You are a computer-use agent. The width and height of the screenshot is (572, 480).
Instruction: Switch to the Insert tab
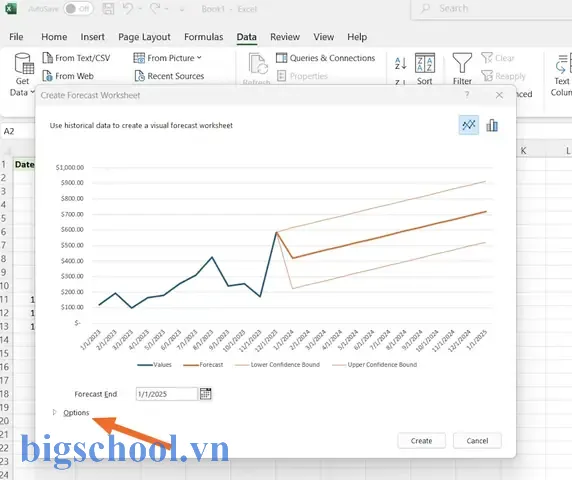tap(92, 37)
